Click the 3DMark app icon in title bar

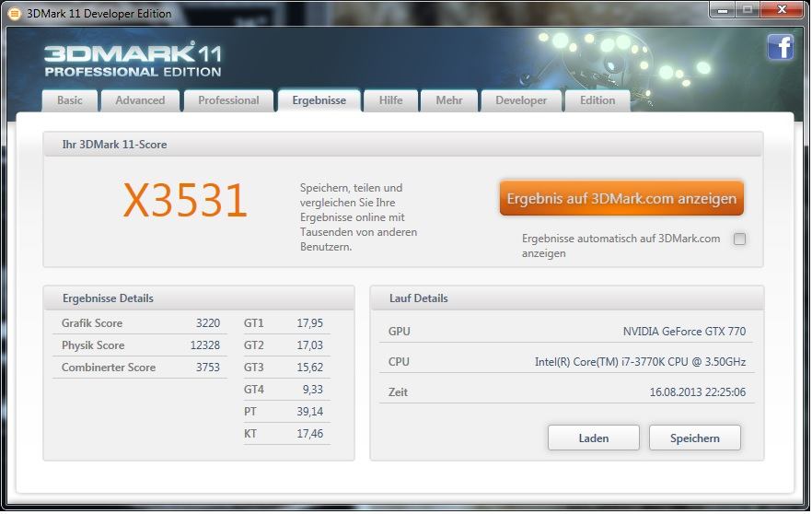point(15,14)
